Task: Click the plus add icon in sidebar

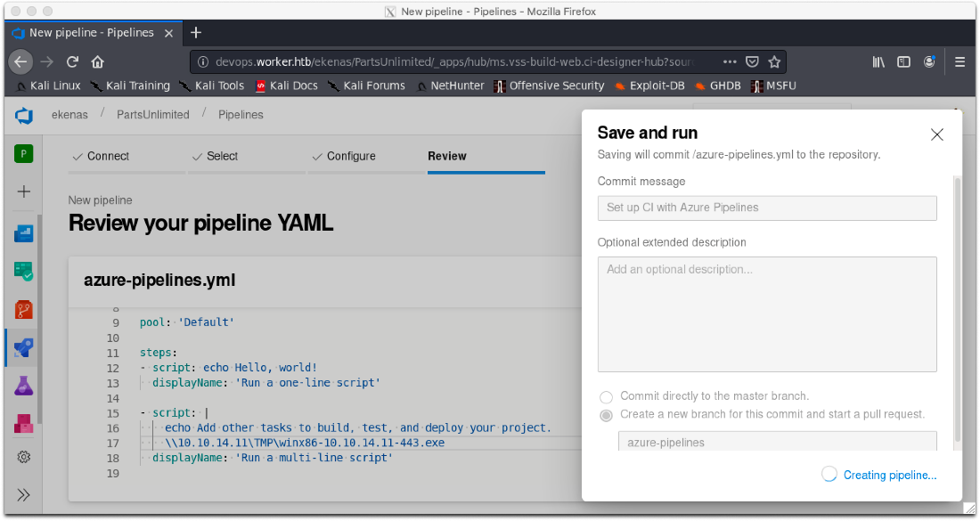Action: (x=24, y=191)
